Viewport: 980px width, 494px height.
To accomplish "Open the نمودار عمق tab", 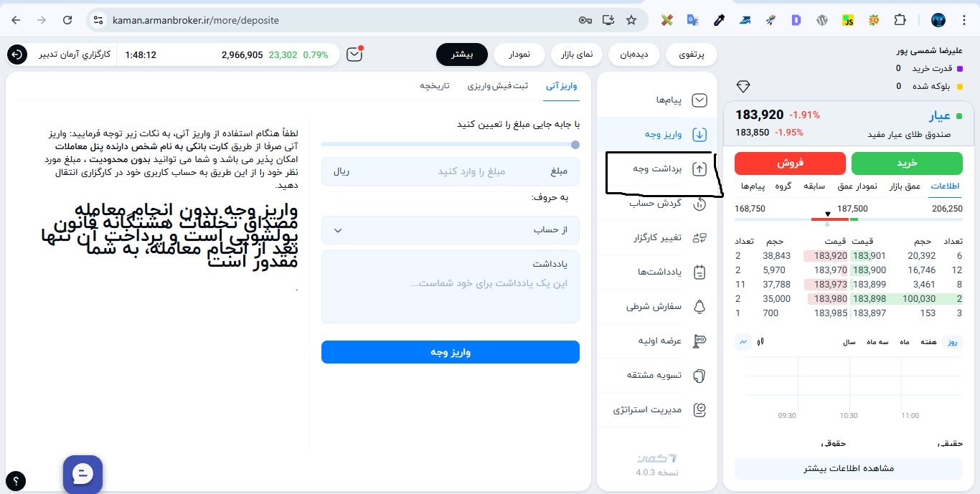I will coord(857,186).
